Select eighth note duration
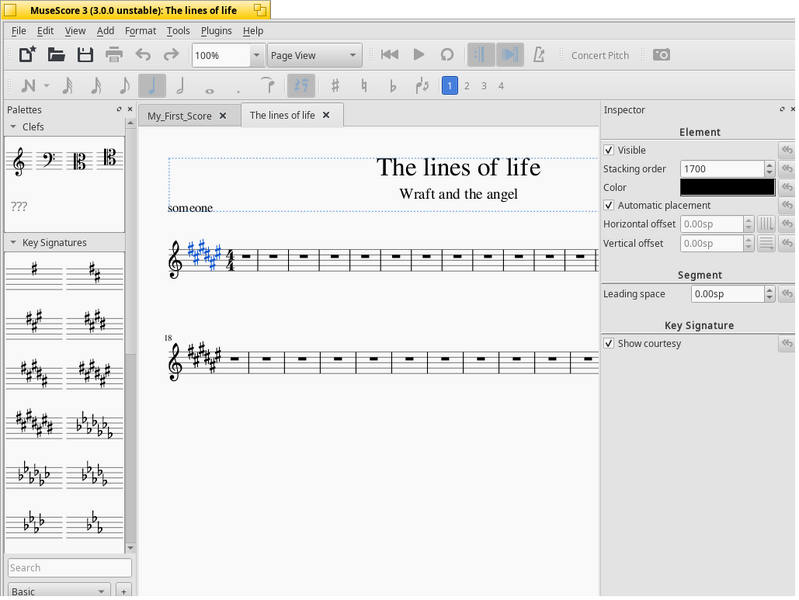799x600 pixels. [x=124, y=86]
